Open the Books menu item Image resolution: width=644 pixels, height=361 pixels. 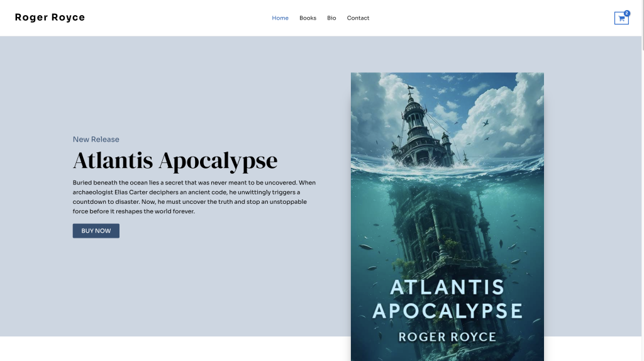coord(308,18)
